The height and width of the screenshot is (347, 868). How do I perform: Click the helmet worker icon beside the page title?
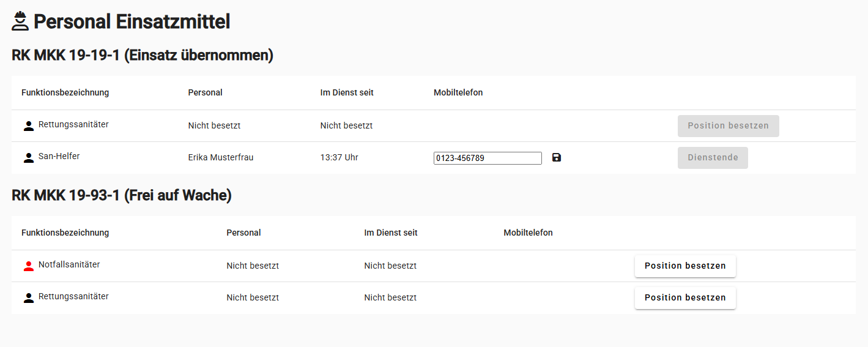tap(21, 21)
